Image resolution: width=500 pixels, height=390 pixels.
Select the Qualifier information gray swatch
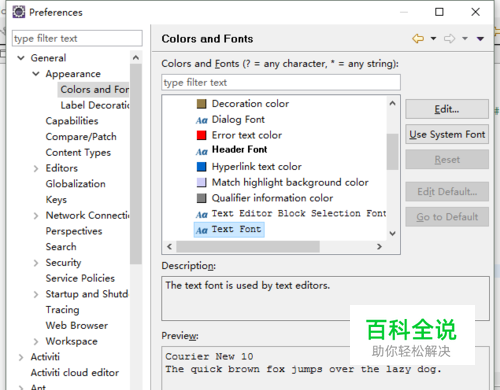201,198
